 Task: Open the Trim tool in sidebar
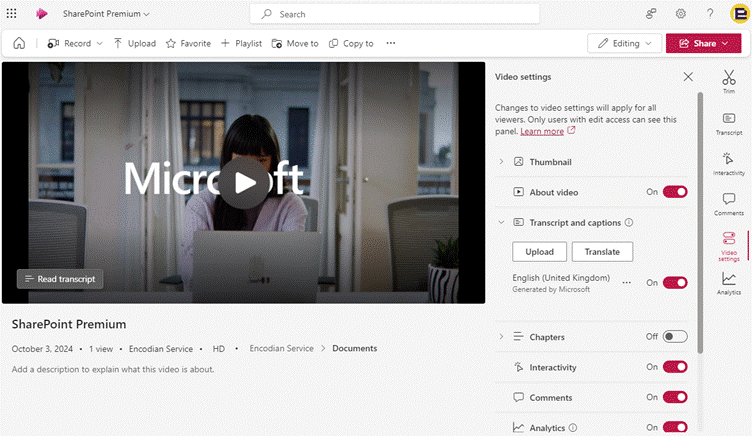[728, 79]
